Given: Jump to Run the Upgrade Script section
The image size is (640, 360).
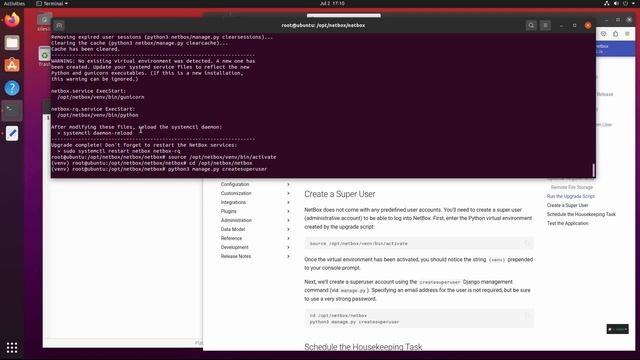Looking at the screenshot, I should pyautogui.click(x=571, y=196).
